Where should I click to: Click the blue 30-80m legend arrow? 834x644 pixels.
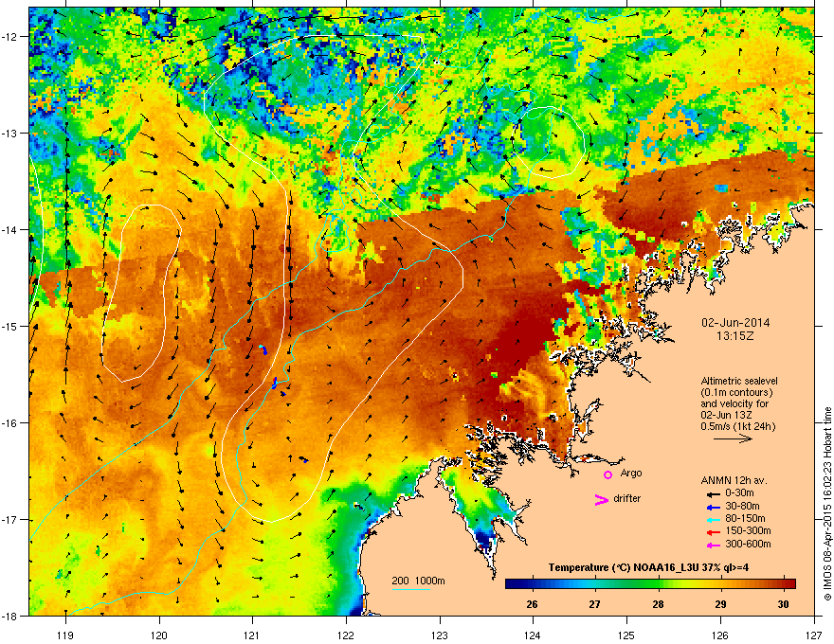point(713,507)
